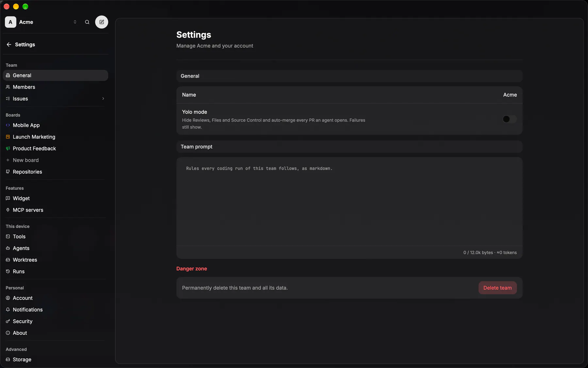Click the Launch Marketing orange board icon

[8, 137]
